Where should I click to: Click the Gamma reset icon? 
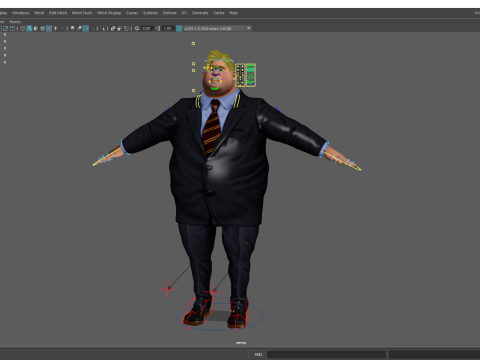coord(158,28)
